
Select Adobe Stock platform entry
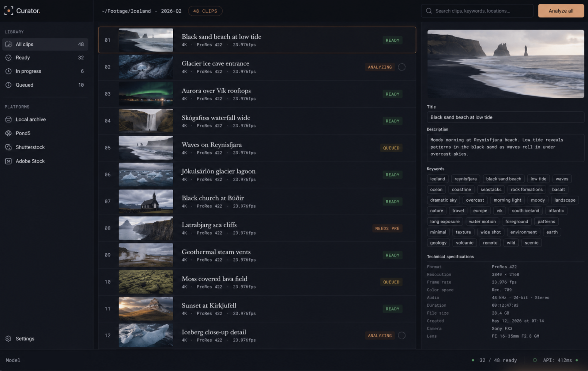coord(45,161)
